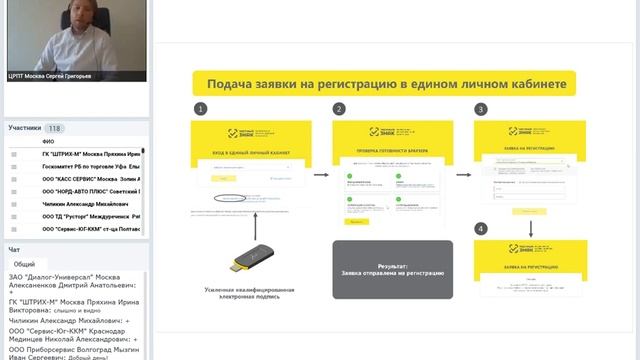The image size is (640, 360).
Task: Select participant ООО "НОРД-АВТО ПЛЮС" Советский
Action: [x=91, y=192]
